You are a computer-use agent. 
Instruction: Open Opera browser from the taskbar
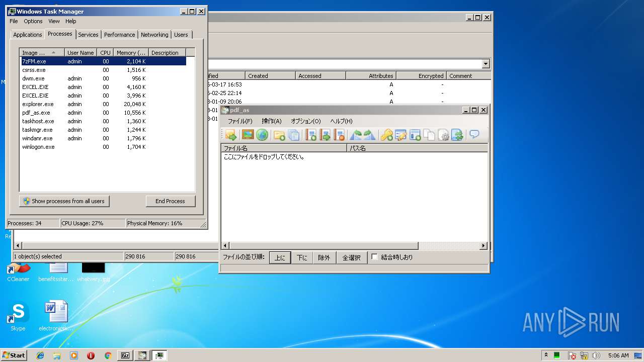pyautogui.click(x=91, y=355)
